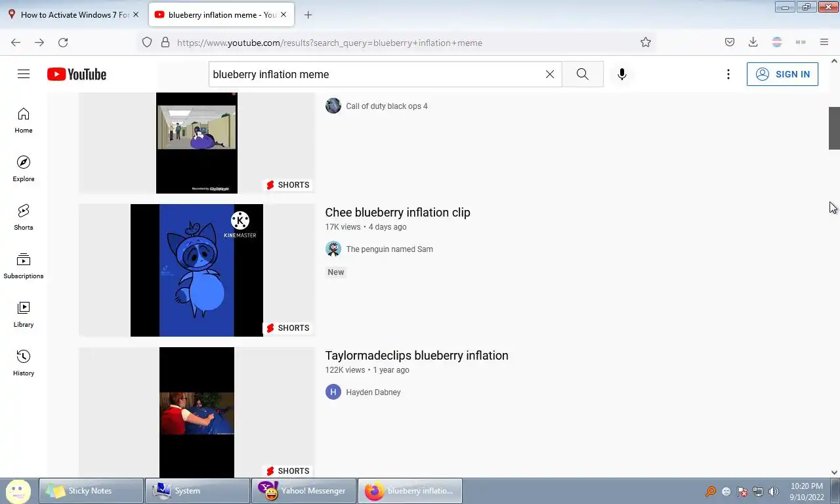Viewport: 840px width, 504px height.
Task: Switch to Yahoo! Messenger in the taskbar
Action: pyautogui.click(x=304, y=491)
